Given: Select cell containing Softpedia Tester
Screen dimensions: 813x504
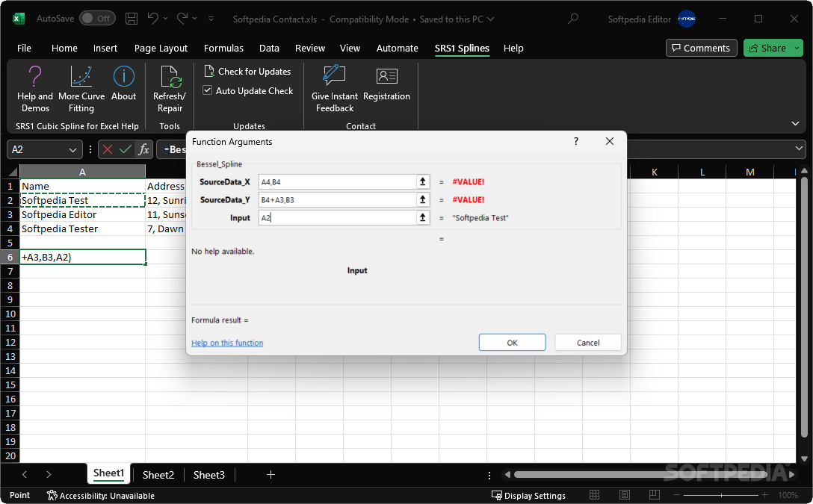Looking at the screenshot, I should pyautogui.click(x=82, y=229).
